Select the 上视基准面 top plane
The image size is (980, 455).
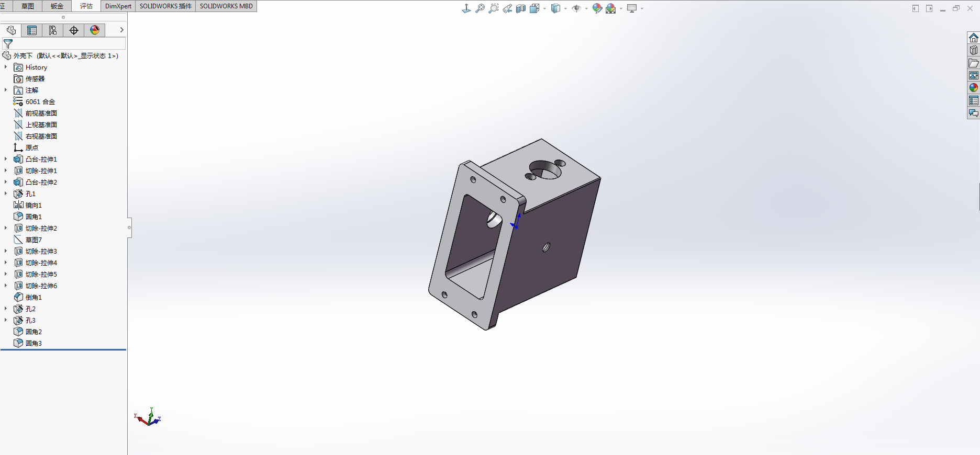[x=36, y=125]
